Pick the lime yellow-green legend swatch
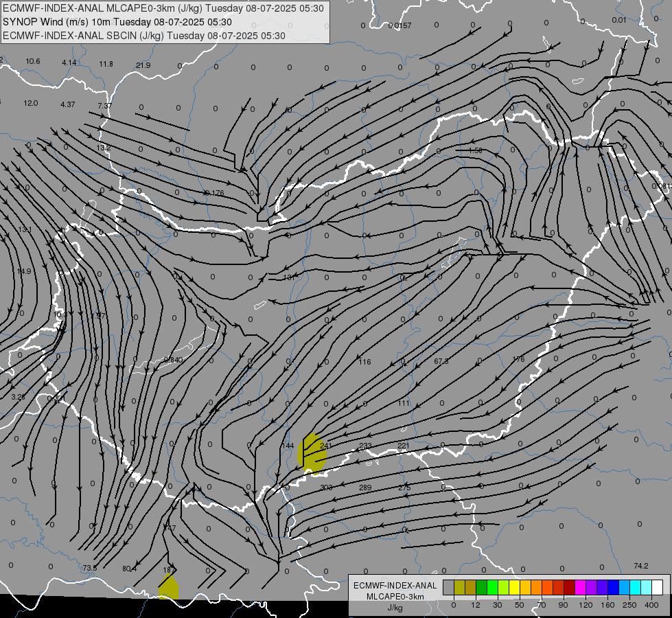 504,587
